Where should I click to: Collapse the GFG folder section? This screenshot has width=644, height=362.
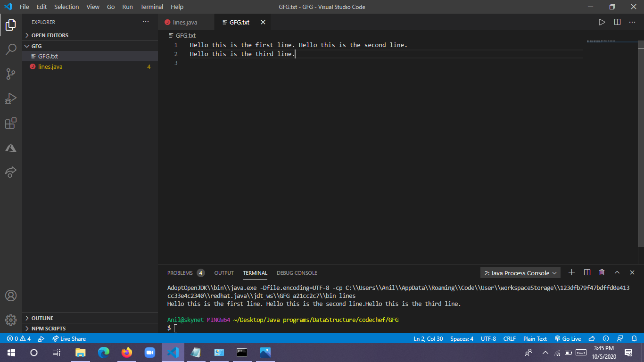point(90,46)
